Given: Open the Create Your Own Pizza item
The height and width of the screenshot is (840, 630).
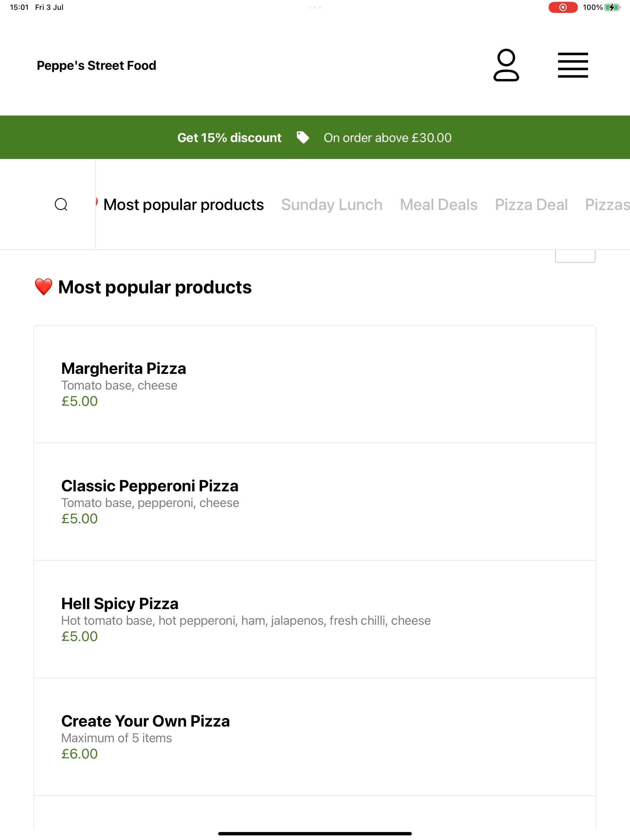Looking at the screenshot, I should pos(315,737).
